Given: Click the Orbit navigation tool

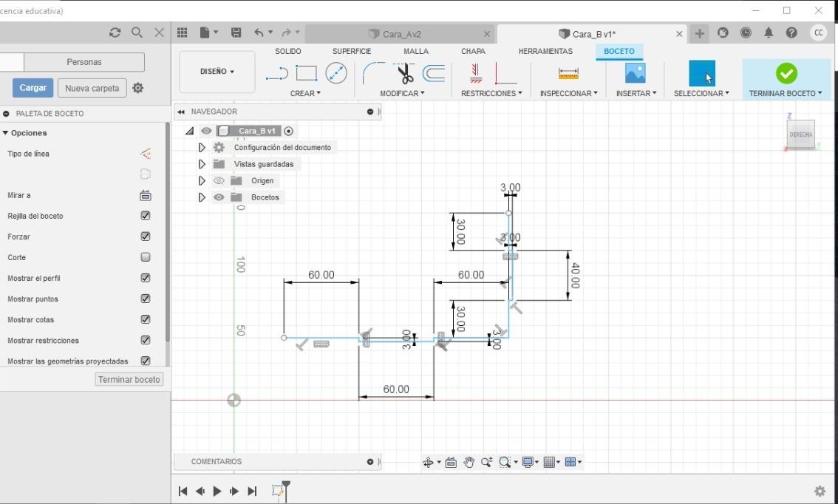Looking at the screenshot, I should [428, 463].
